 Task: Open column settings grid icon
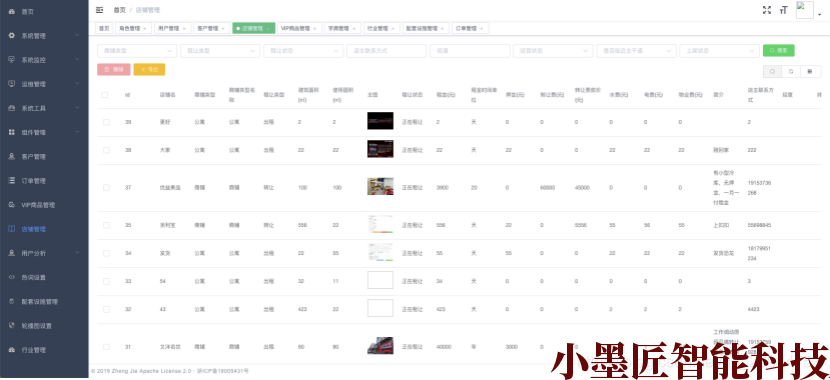point(810,71)
